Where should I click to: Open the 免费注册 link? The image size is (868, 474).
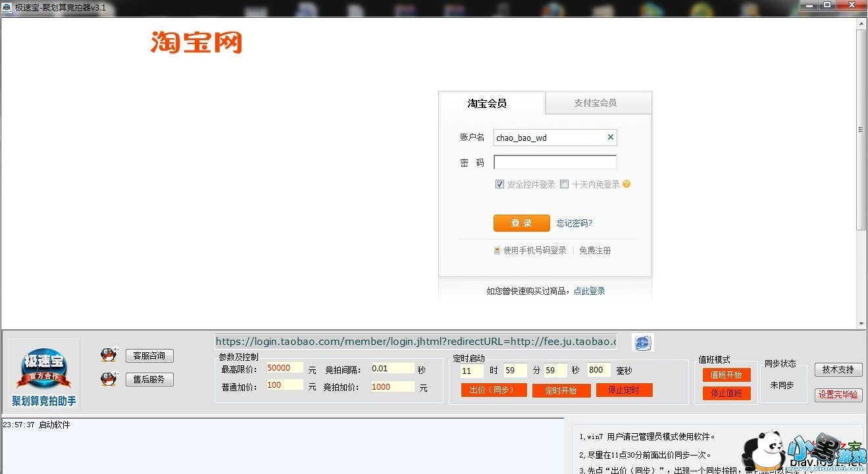tap(595, 251)
